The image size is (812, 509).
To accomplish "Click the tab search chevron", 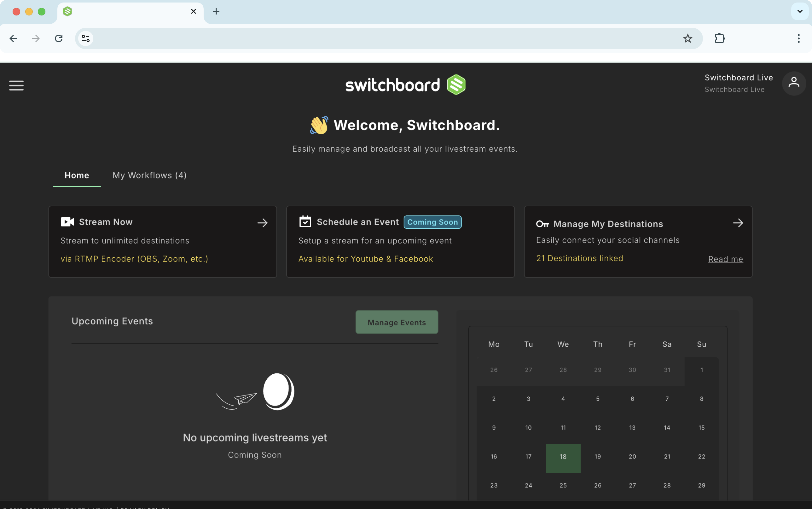I will tap(800, 11).
